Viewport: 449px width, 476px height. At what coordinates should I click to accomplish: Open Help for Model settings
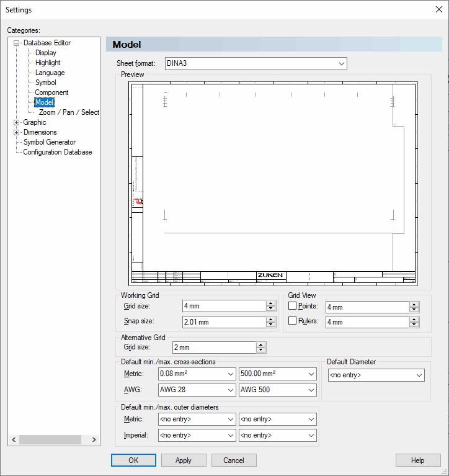pyautogui.click(x=417, y=460)
